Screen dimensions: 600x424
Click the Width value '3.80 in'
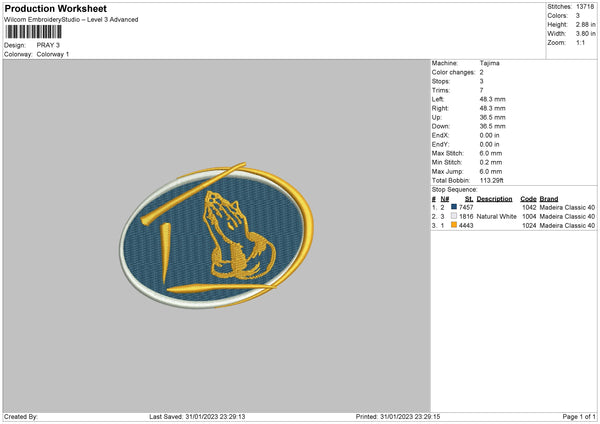point(585,34)
